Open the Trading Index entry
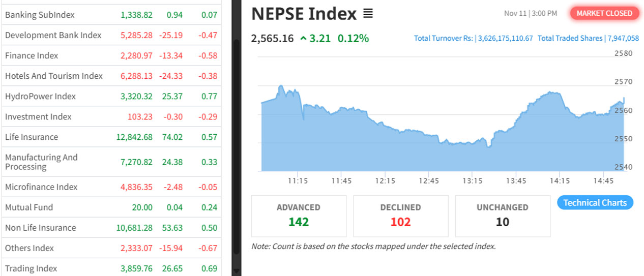 31,268
